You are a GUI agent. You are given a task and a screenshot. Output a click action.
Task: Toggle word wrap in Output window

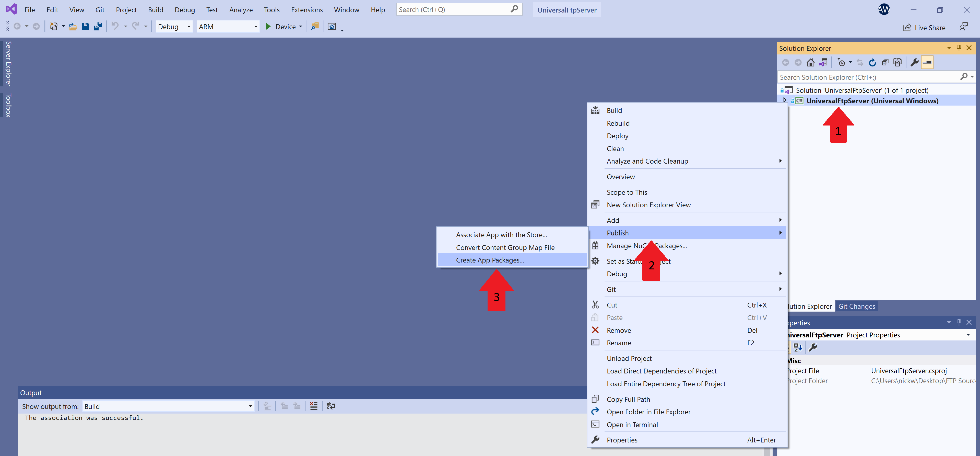[330, 406]
